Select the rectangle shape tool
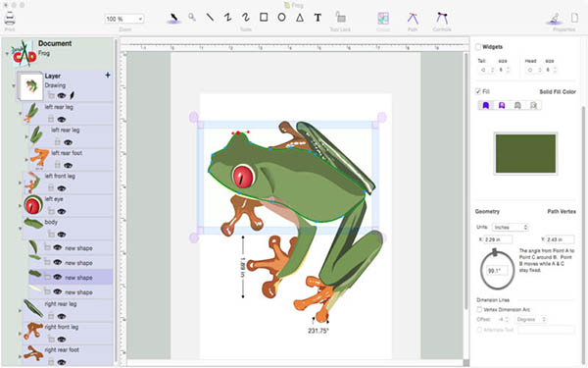588x368 pixels. (x=264, y=18)
